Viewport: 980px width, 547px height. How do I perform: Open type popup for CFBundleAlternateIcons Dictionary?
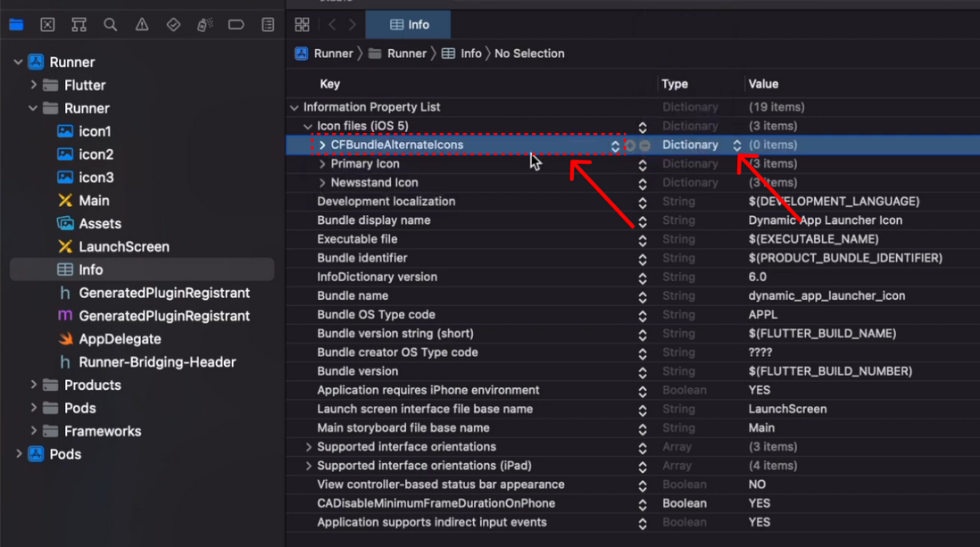click(737, 145)
